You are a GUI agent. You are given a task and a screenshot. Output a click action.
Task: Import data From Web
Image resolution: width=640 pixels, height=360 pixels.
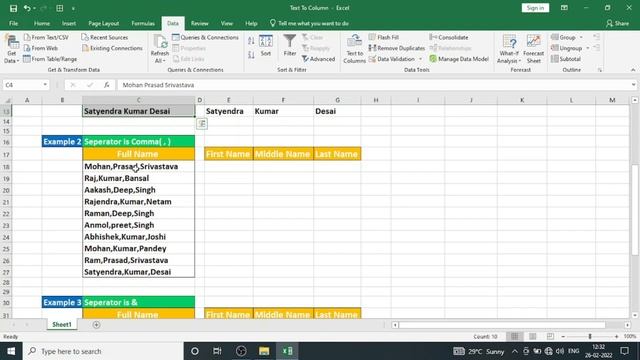(x=40, y=48)
